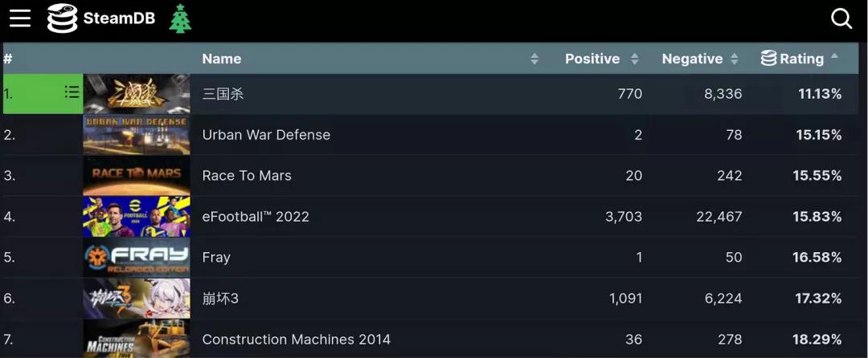The height and width of the screenshot is (358, 868).
Task: Click the SteamDB site title text
Action: pos(119,18)
